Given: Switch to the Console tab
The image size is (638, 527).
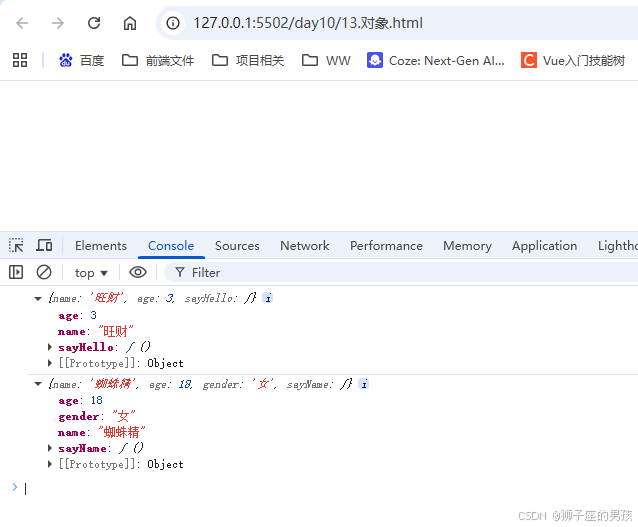Looking at the screenshot, I should 171,245.
